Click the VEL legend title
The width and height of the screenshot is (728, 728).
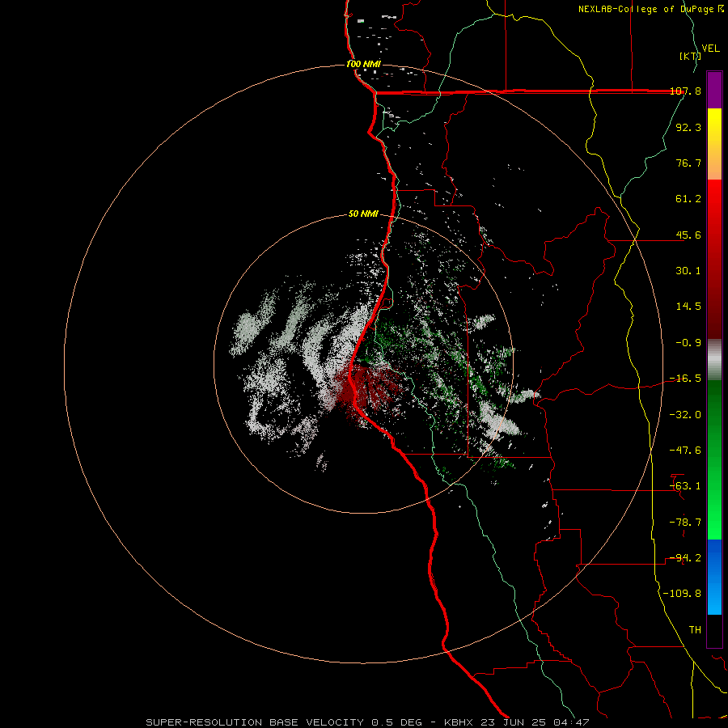[x=711, y=49]
